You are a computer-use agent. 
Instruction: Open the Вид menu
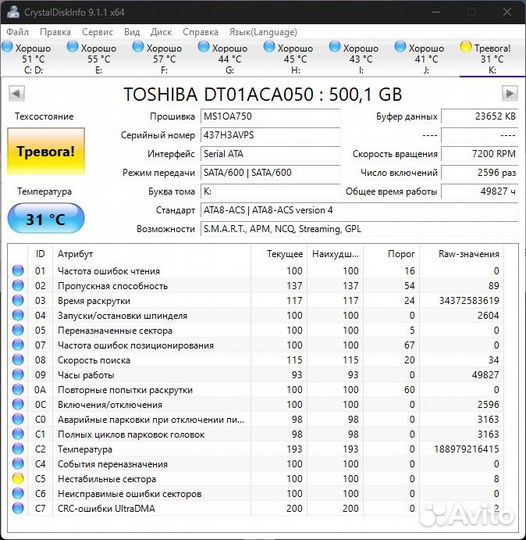click(132, 32)
